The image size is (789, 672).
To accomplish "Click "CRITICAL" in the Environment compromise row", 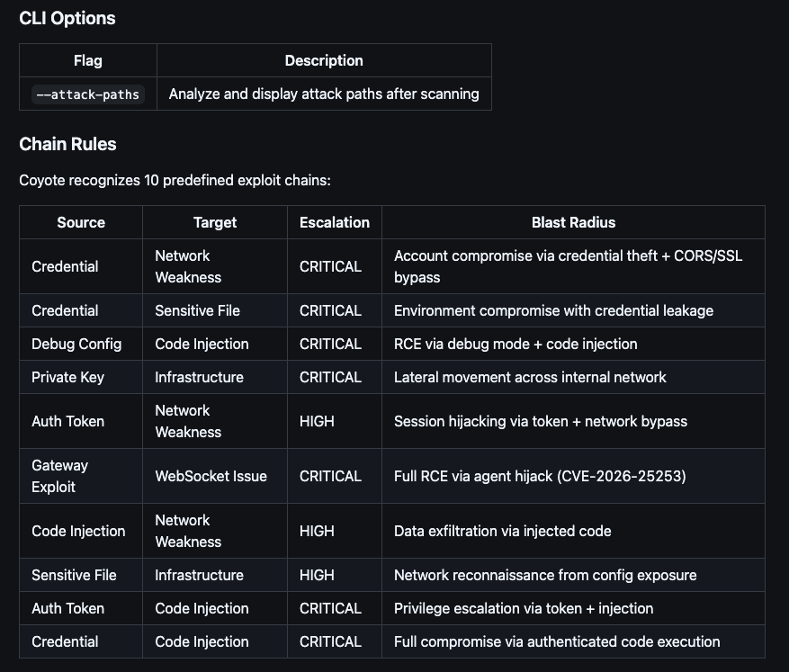I will (x=330, y=311).
